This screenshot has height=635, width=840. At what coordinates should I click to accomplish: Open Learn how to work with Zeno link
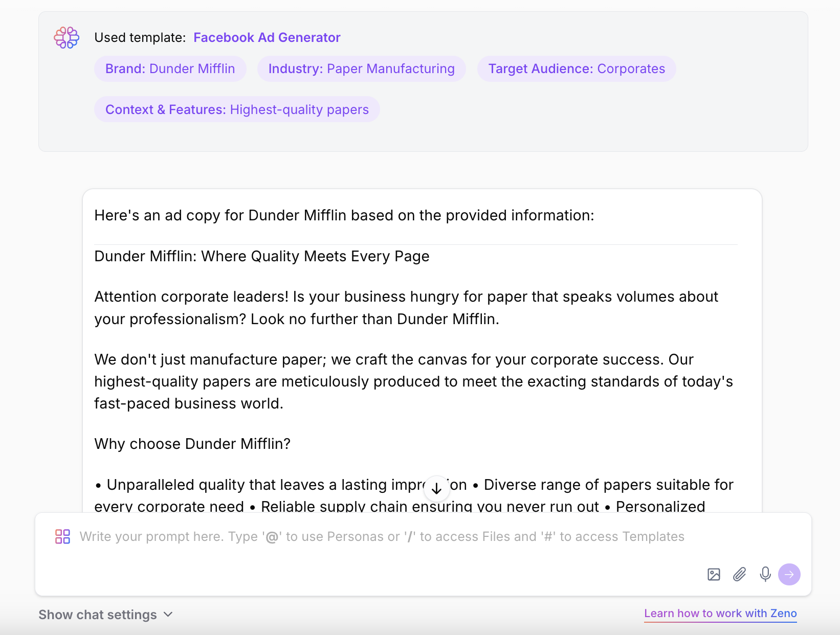point(720,614)
